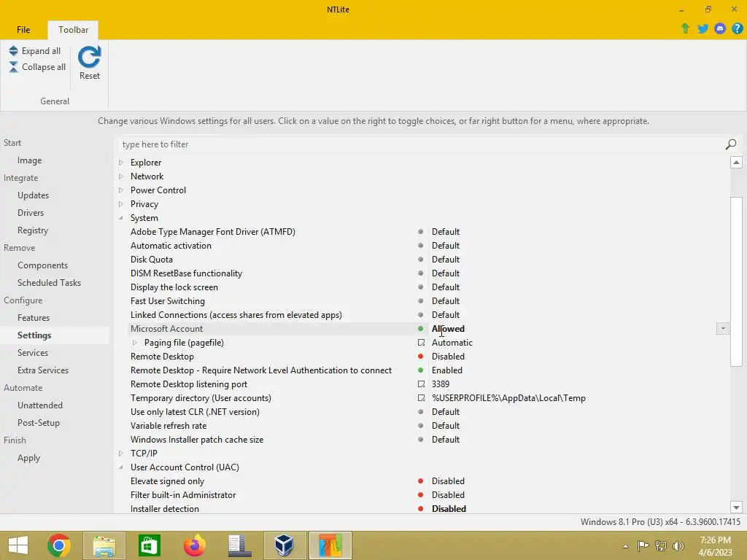
Task: Toggle Installer detection Disabled value
Action: (x=449, y=509)
